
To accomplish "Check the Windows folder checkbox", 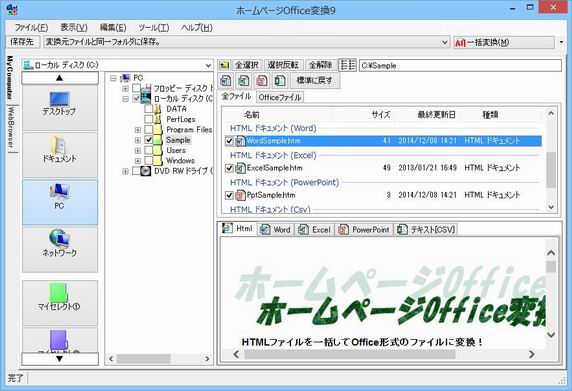I will point(148,160).
